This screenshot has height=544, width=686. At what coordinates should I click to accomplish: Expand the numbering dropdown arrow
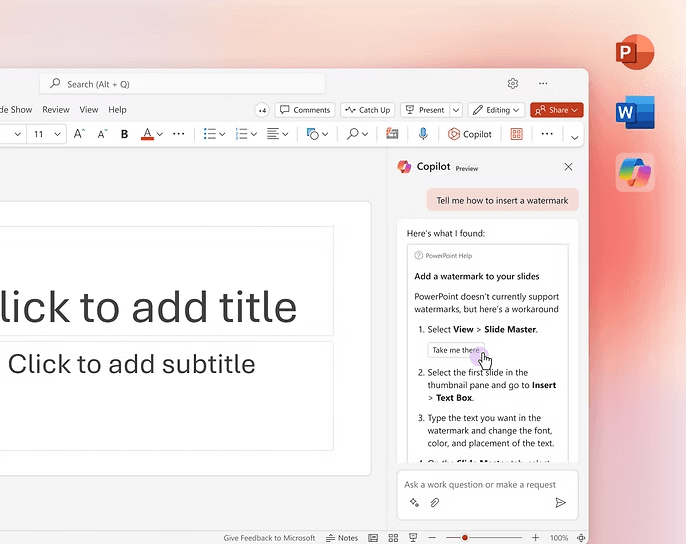(254, 134)
